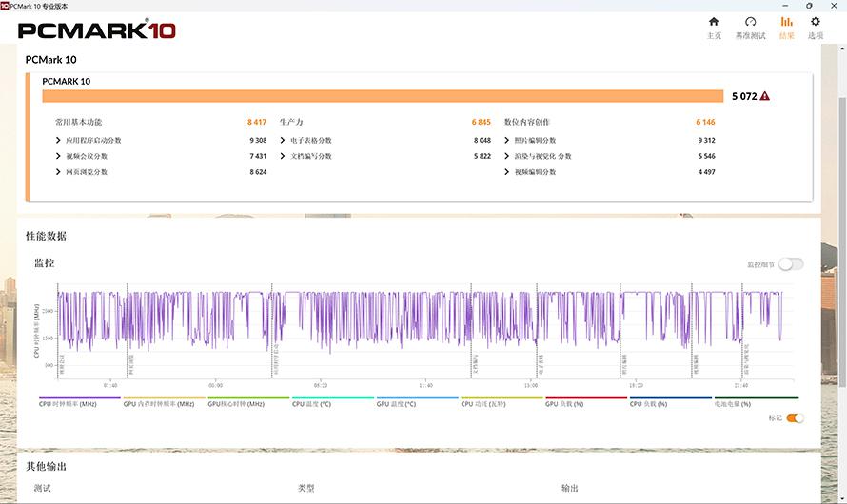Click the 常用基本功能 score 8 417
847x504 pixels.
tap(257, 122)
